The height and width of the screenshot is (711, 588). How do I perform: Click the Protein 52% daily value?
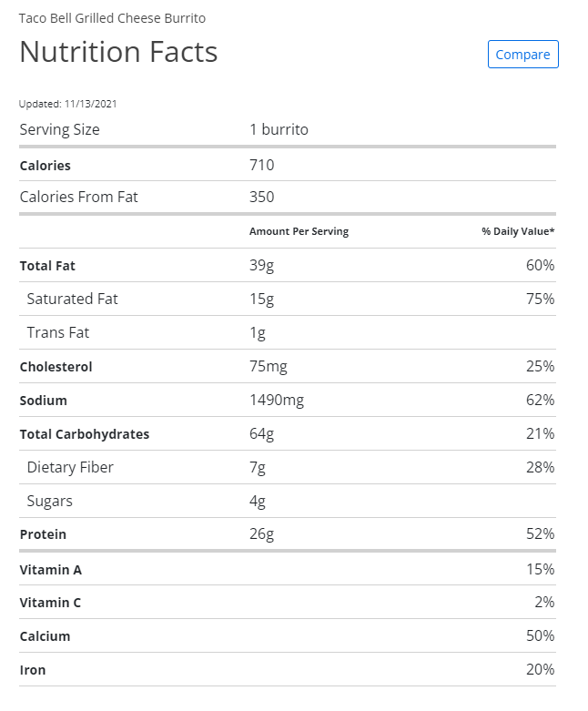point(541,533)
